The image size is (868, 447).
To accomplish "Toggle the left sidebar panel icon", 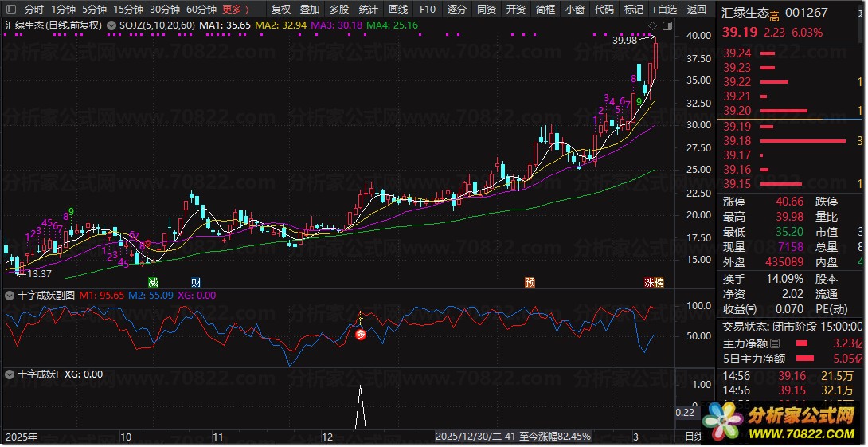I will pos(10,10).
